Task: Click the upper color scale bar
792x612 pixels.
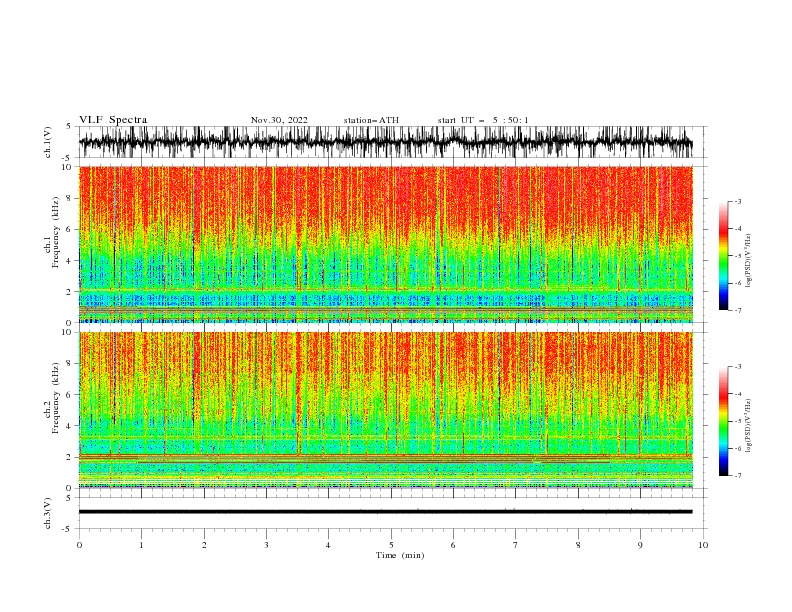Action: coord(723,256)
